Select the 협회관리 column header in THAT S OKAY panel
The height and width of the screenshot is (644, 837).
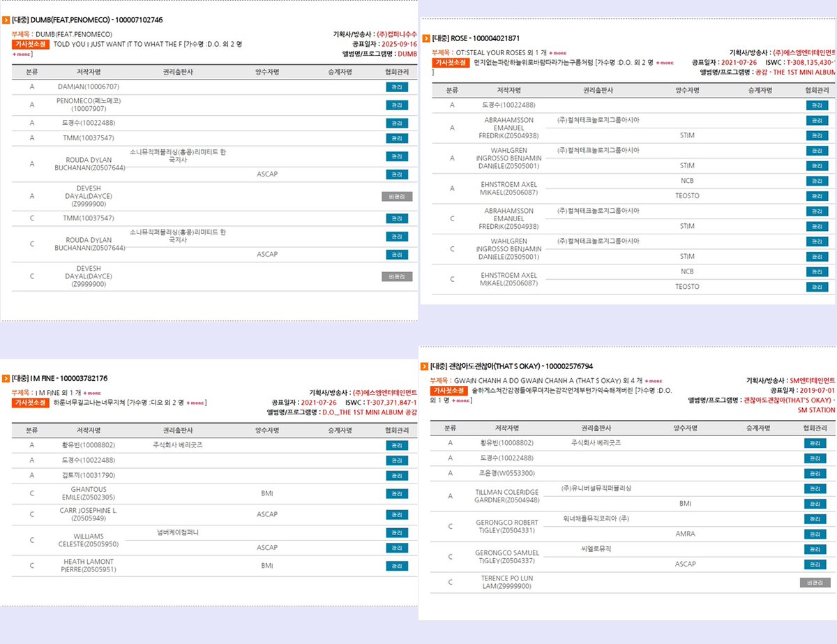tap(815, 428)
